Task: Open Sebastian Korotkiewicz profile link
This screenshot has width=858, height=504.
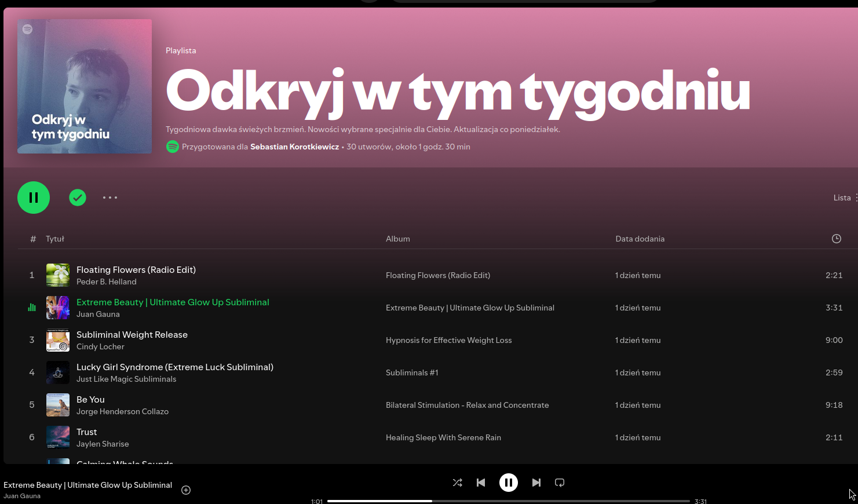Action: [x=294, y=147]
